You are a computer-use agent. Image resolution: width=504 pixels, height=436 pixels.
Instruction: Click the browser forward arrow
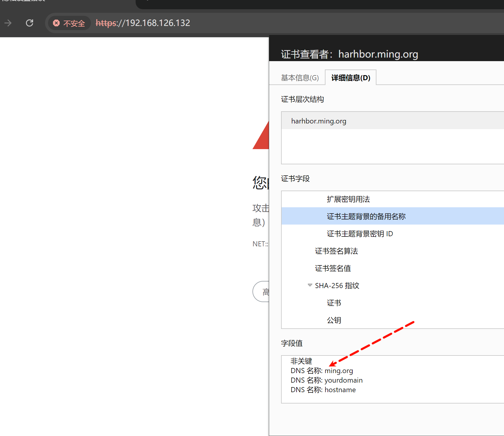click(x=8, y=23)
